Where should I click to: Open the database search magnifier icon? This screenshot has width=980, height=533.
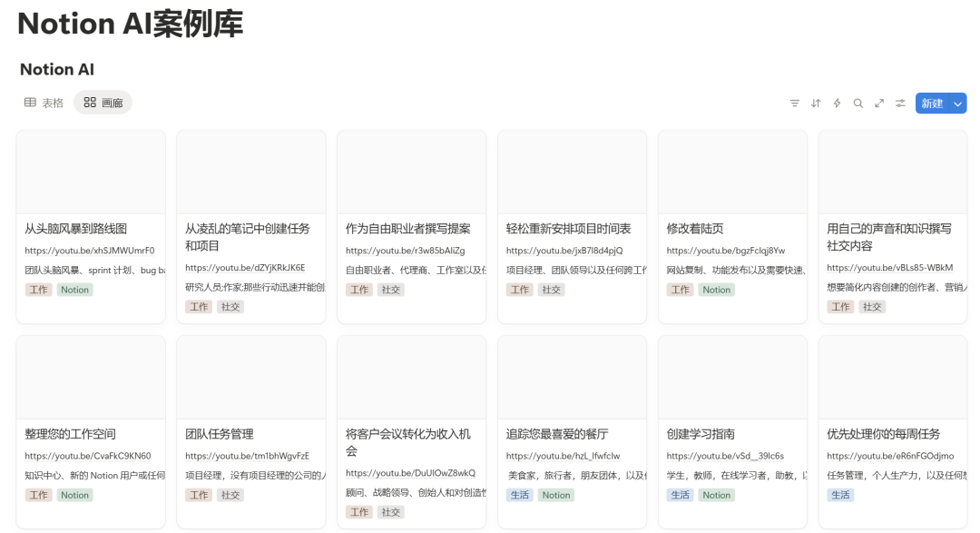click(x=858, y=104)
